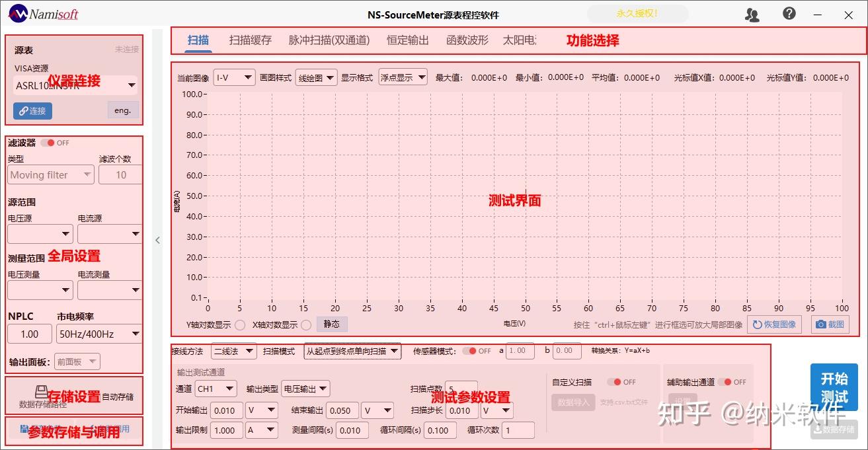The width and height of the screenshot is (868, 450).
Task: Click the Namisoft logo icon
Action: pos(18,12)
